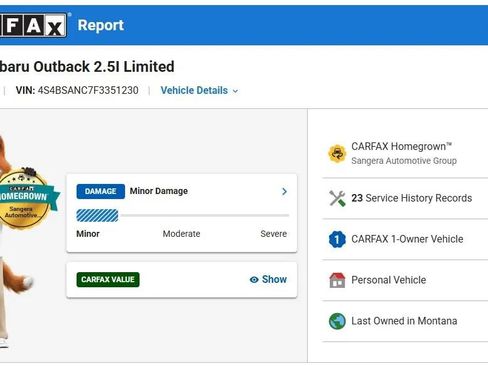
Task: Click Sangera Automotive Group subtitle
Action: 404,161
